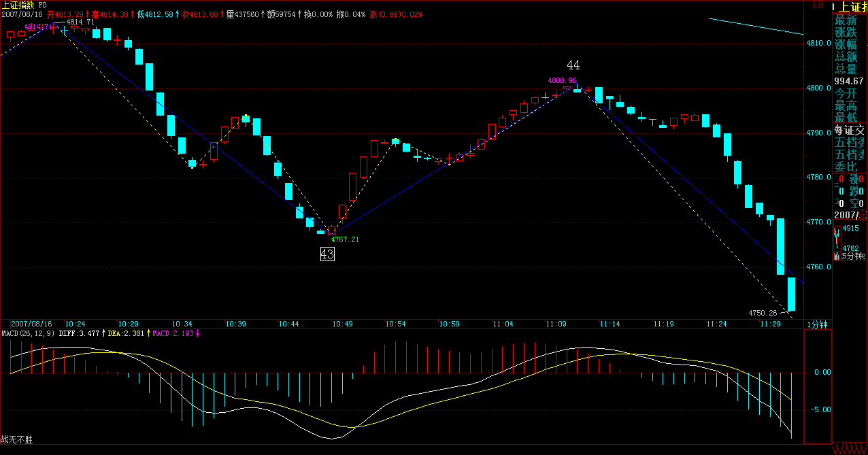Click the 委比 row in side panel
868x455 pixels.
(x=846, y=167)
